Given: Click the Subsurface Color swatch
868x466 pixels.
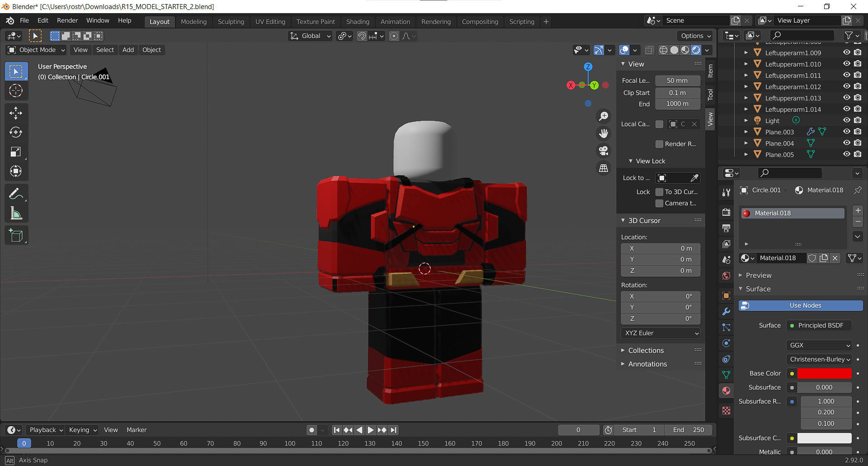Looking at the screenshot, I should pos(824,438).
